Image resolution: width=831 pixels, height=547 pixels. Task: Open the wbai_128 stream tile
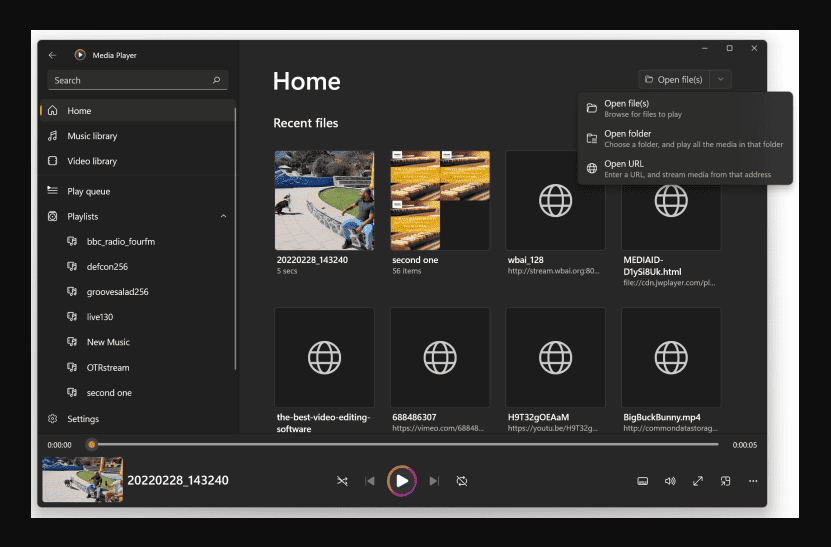tap(555, 200)
